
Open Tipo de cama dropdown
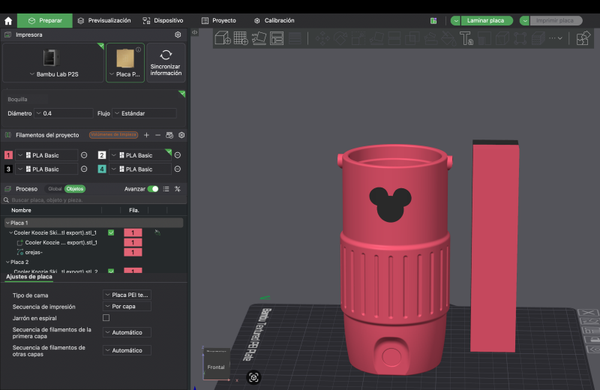(x=127, y=295)
